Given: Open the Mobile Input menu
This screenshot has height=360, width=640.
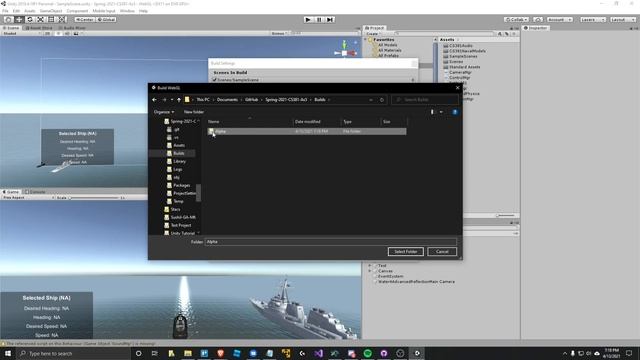Looking at the screenshot, I should (104, 11).
